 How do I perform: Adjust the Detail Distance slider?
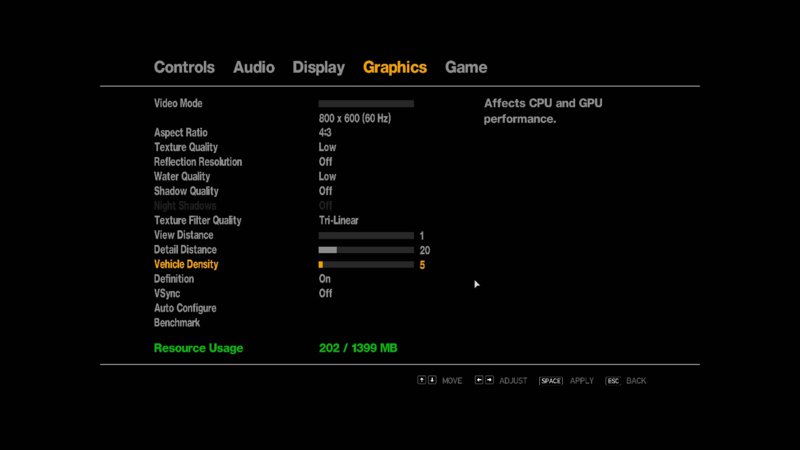366,250
